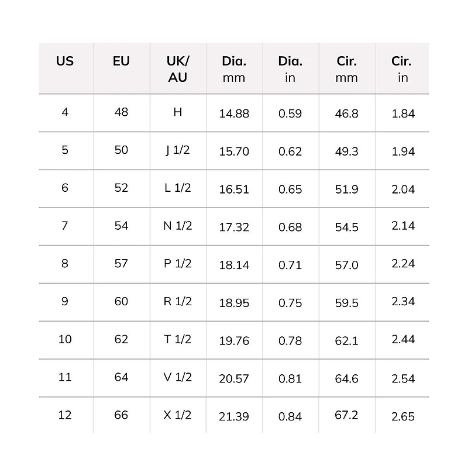
Task: Click the UK/AU size H cell
Action: [178, 112]
